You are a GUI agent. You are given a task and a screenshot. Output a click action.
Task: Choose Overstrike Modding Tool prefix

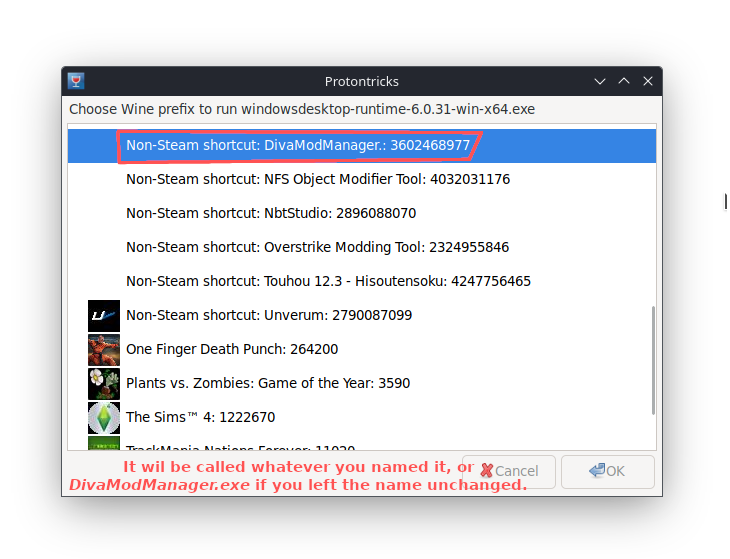tap(362, 247)
